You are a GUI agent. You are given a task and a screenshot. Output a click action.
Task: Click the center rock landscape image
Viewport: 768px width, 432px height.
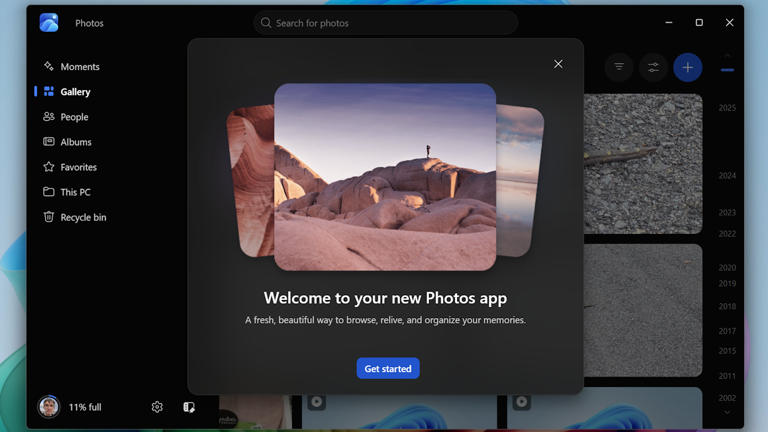tap(385, 177)
